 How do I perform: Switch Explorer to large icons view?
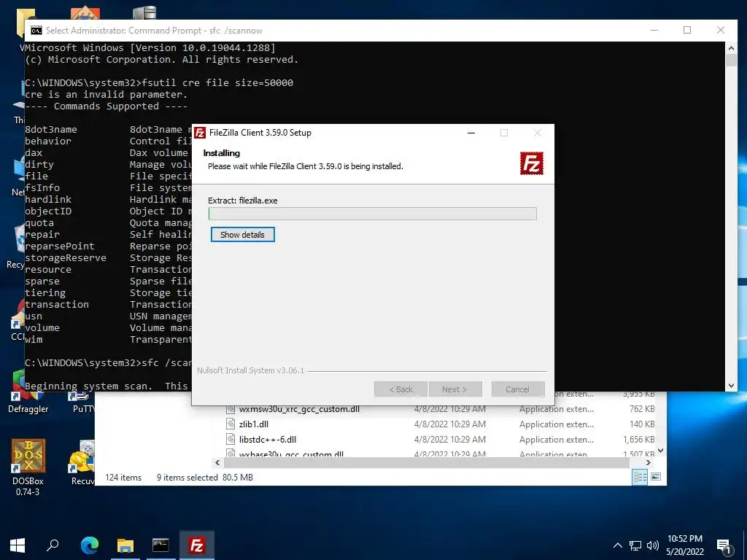coord(656,477)
